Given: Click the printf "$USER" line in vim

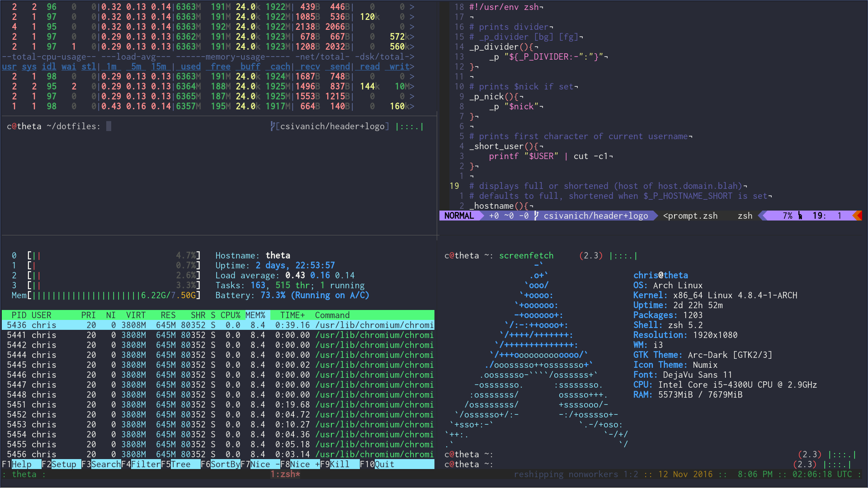Looking at the screenshot, I should coord(551,156).
